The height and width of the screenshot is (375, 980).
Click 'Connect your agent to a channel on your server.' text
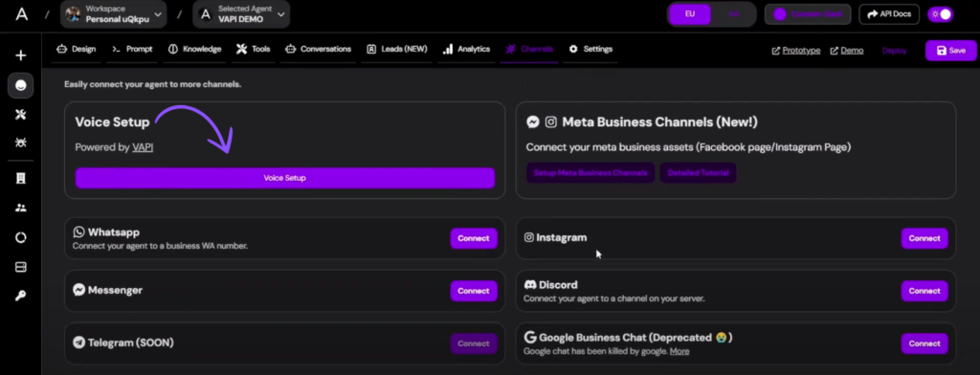613,298
